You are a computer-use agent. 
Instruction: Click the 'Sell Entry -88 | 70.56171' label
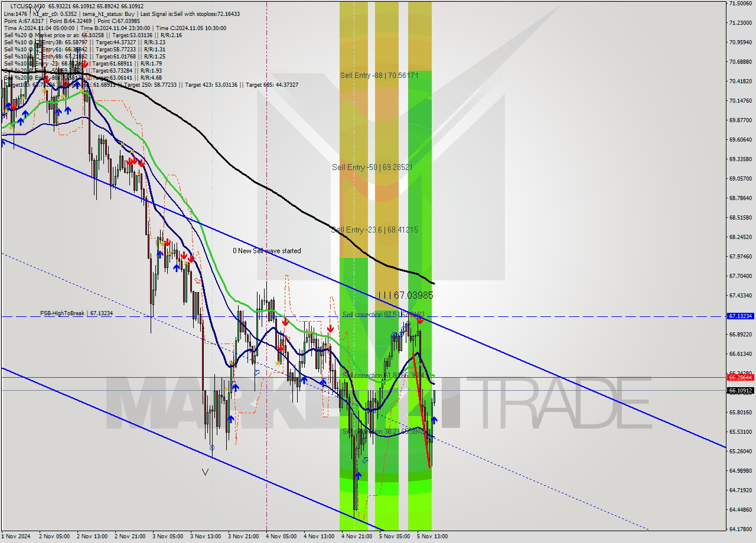[x=379, y=75]
